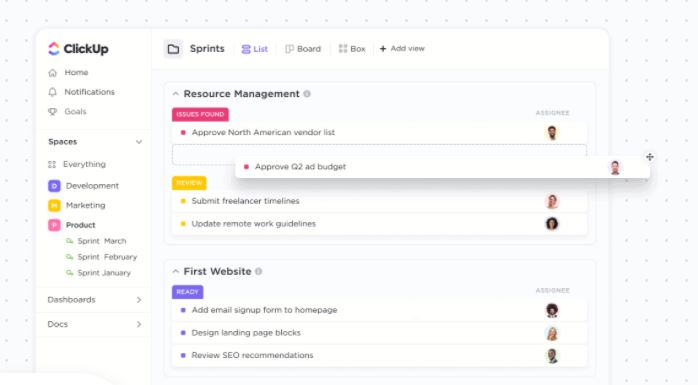The height and width of the screenshot is (385, 698).
Task: Collapse the First Website list
Action: point(175,272)
